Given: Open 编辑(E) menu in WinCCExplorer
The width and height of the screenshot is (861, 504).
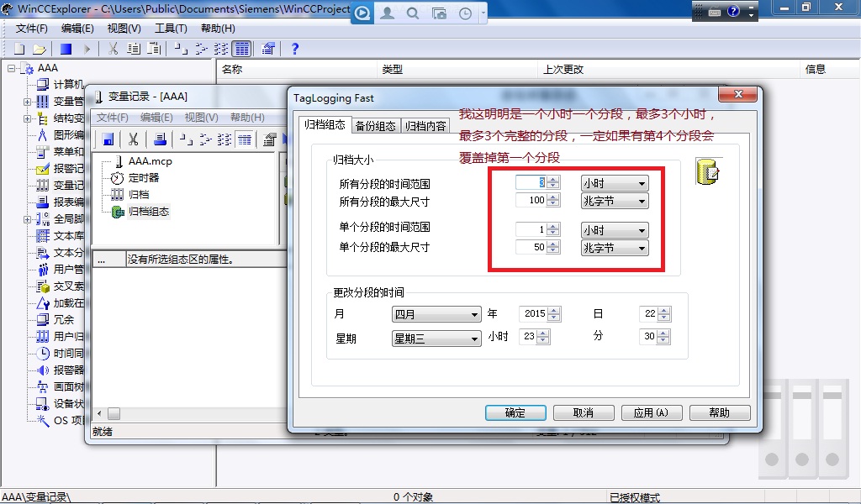Looking at the screenshot, I should (x=77, y=29).
